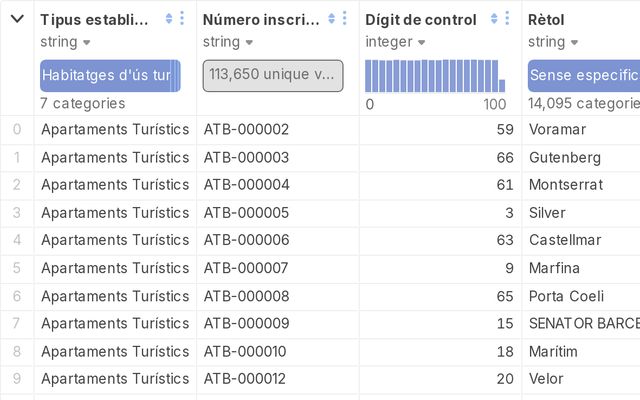Screen dimensions: 640x400
Task: Sort the Dígit de control column
Action: click(x=494, y=19)
